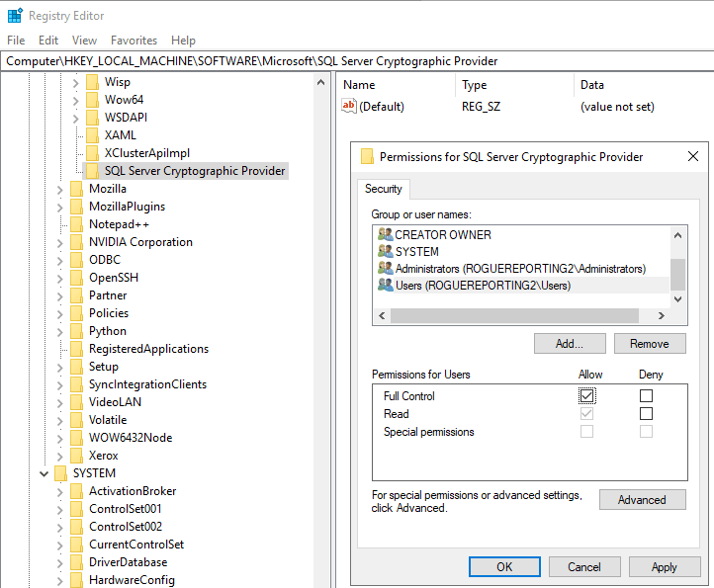The image size is (714, 588).
Task: Click folder icon in permissions dialog title
Action: pos(367,156)
